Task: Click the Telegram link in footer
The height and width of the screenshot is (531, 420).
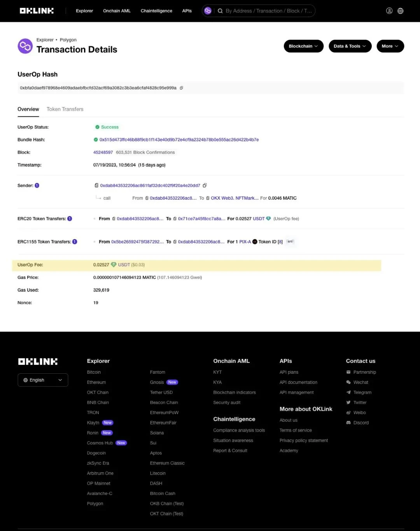Action: tap(362, 392)
